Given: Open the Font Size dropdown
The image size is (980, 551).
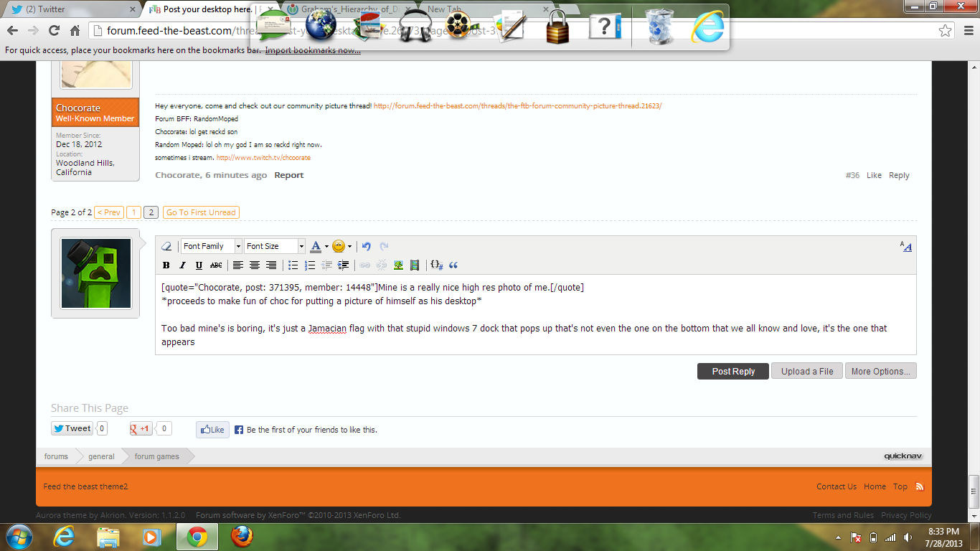Looking at the screenshot, I should click(x=275, y=246).
